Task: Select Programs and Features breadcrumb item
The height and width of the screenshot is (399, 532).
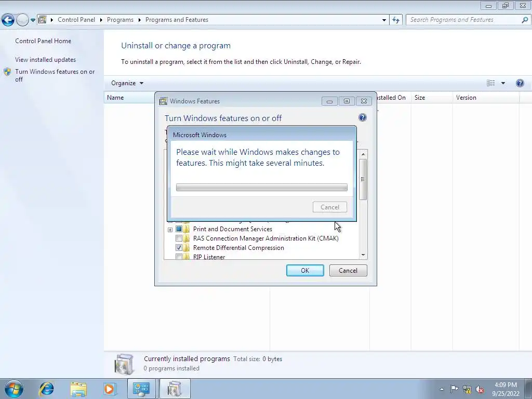Action: click(x=177, y=20)
